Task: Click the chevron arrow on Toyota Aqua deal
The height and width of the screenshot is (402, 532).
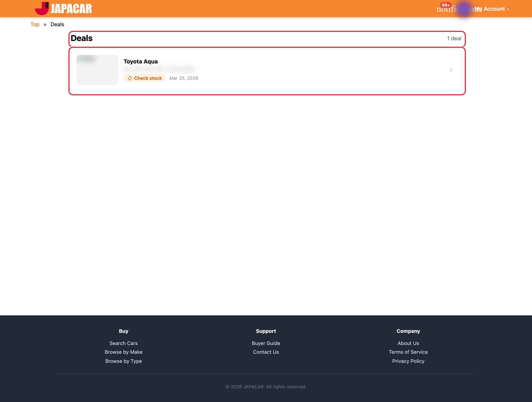Action: click(451, 70)
